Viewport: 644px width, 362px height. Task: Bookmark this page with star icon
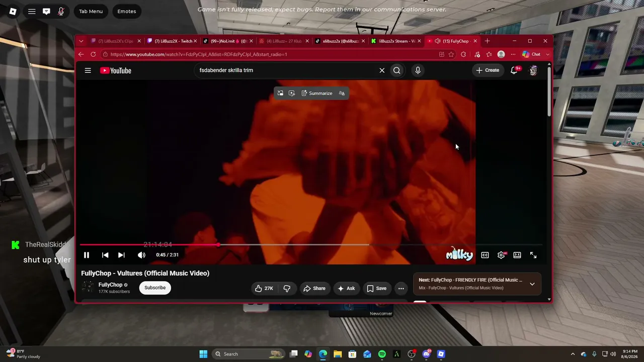(x=451, y=54)
